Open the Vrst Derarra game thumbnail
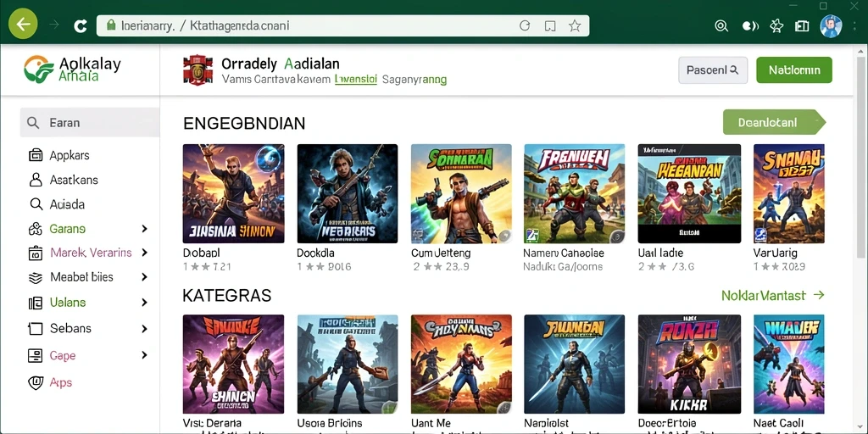This screenshot has height=434, width=868. [x=234, y=364]
